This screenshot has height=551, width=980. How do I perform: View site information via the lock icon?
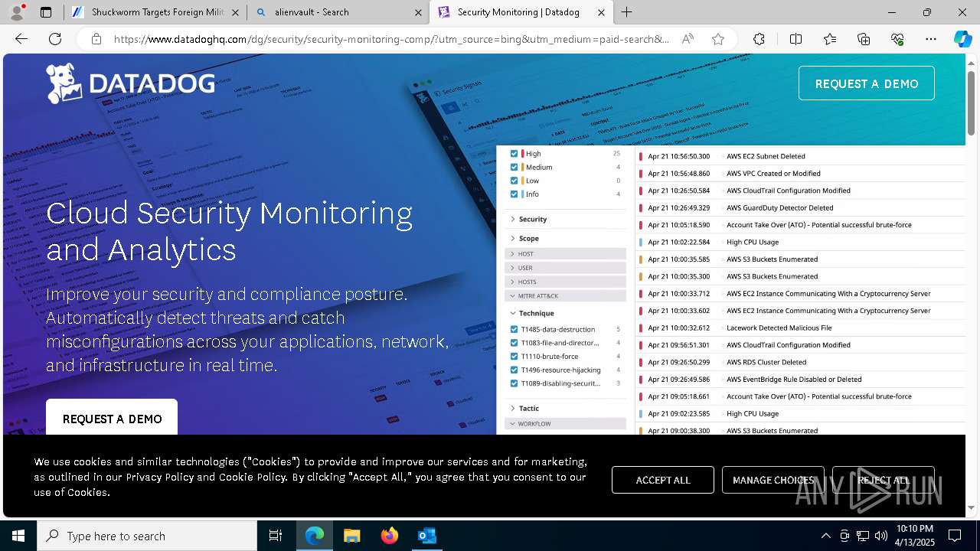coord(96,39)
